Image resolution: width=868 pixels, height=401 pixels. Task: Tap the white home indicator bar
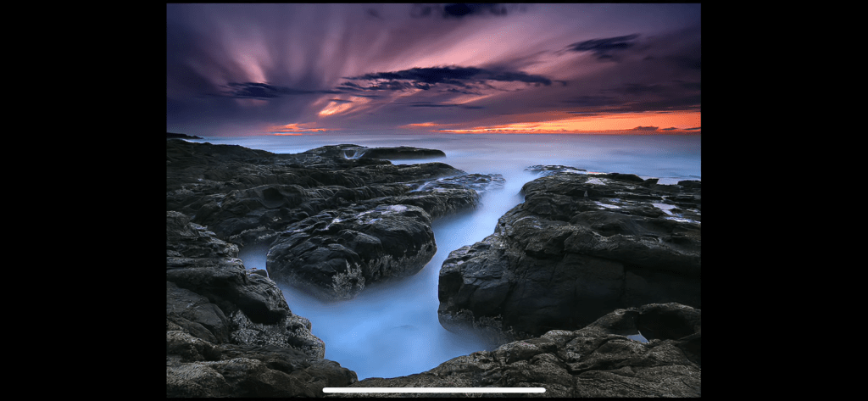[x=433, y=390]
